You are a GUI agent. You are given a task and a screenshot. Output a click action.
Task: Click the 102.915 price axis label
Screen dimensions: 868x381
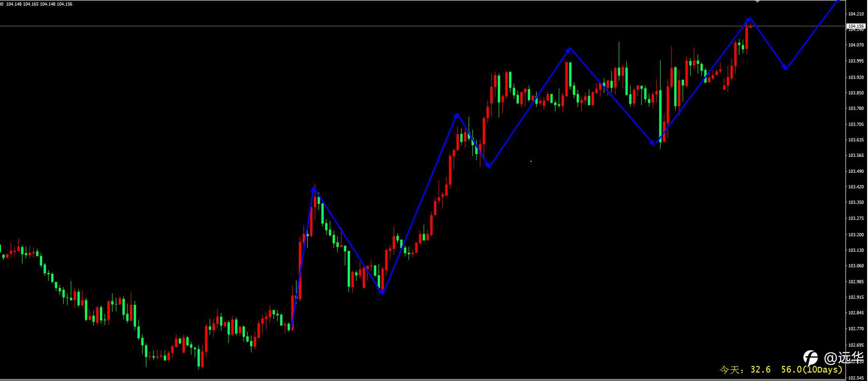click(856, 297)
